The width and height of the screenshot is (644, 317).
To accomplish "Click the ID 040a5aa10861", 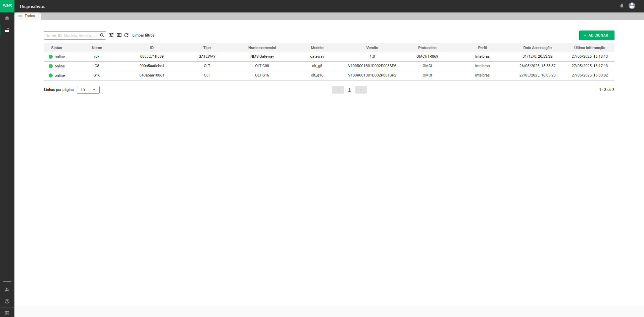I will [x=152, y=75].
